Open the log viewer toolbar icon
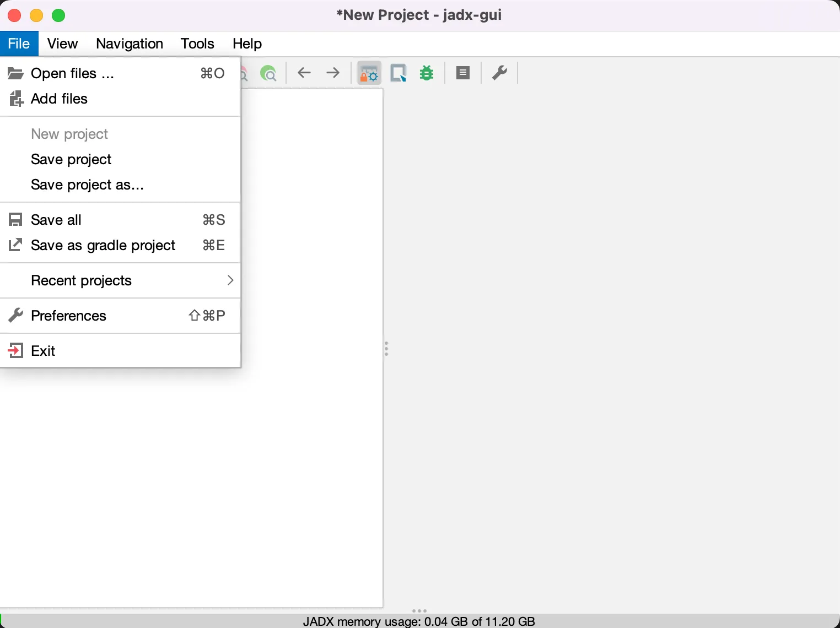 click(463, 73)
